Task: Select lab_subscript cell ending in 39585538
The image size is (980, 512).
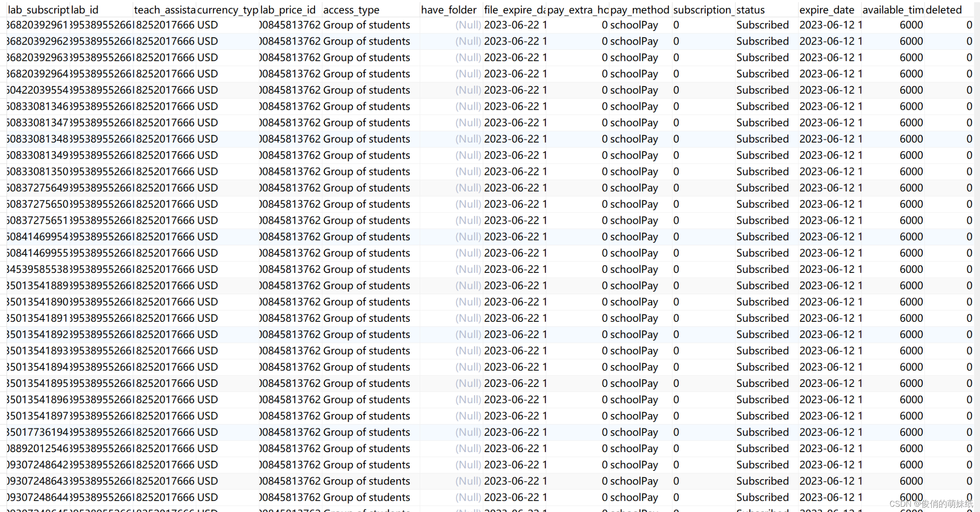Action: tap(38, 269)
